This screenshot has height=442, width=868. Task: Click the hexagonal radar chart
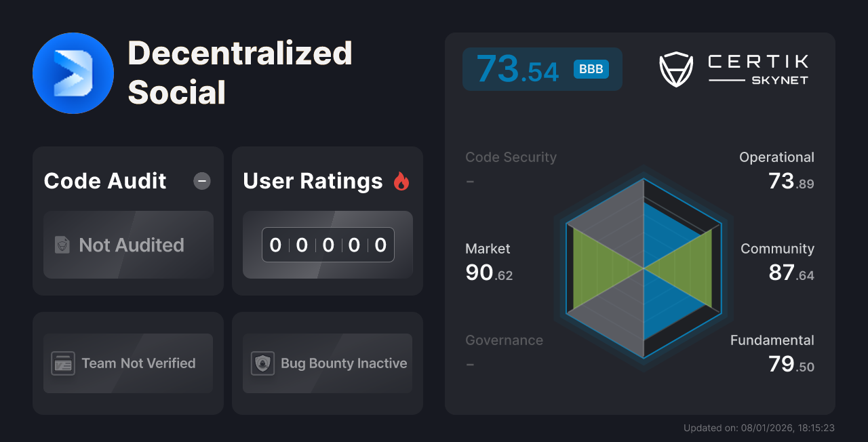click(x=642, y=271)
